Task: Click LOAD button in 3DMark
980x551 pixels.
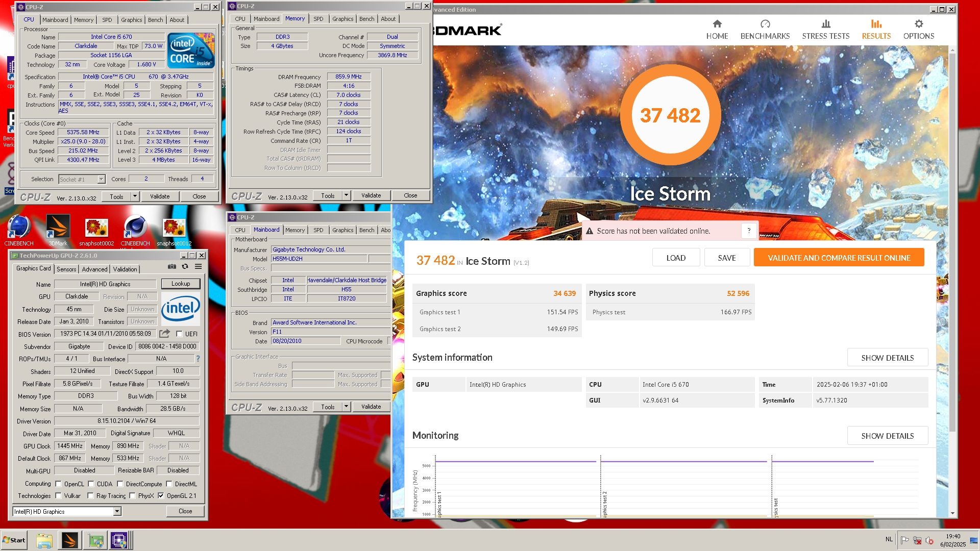Action: click(676, 258)
